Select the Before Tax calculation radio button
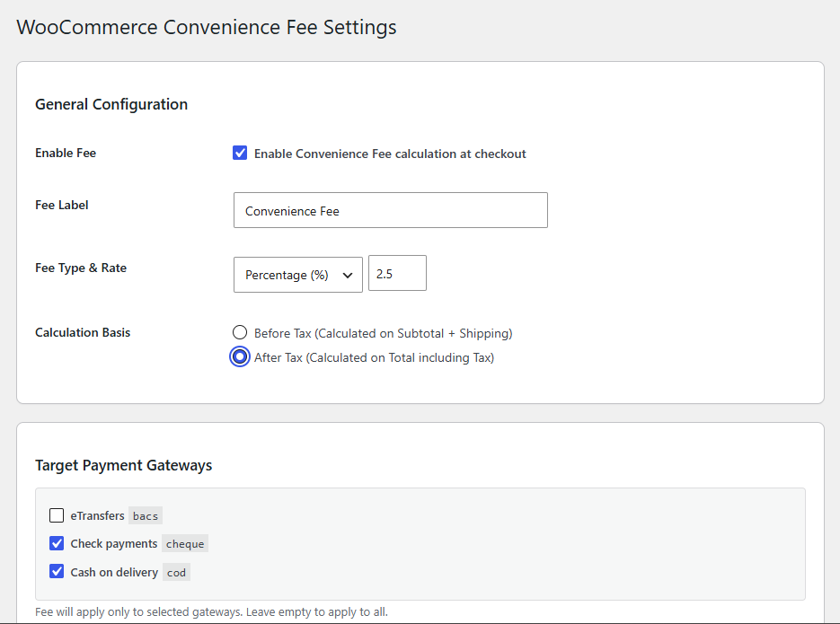The image size is (840, 624). click(x=240, y=332)
